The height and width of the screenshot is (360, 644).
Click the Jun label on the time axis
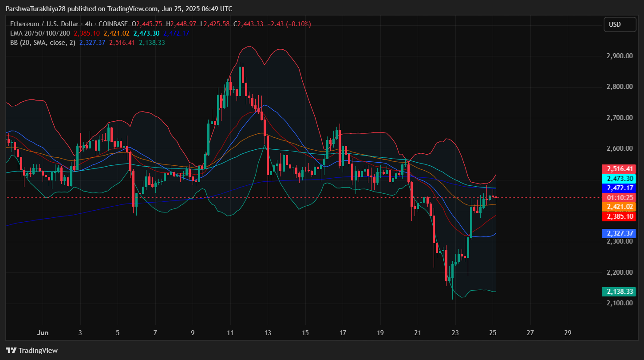[43, 332]
